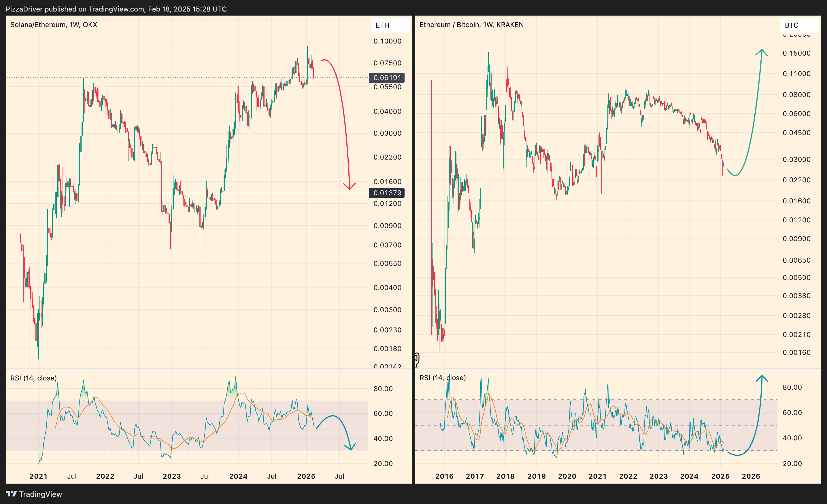The width and height of the screenshot is (827, 504).
Task: Click 2017 on the Ethereum/Bitcoin time axis
Action: coord(475,476)
